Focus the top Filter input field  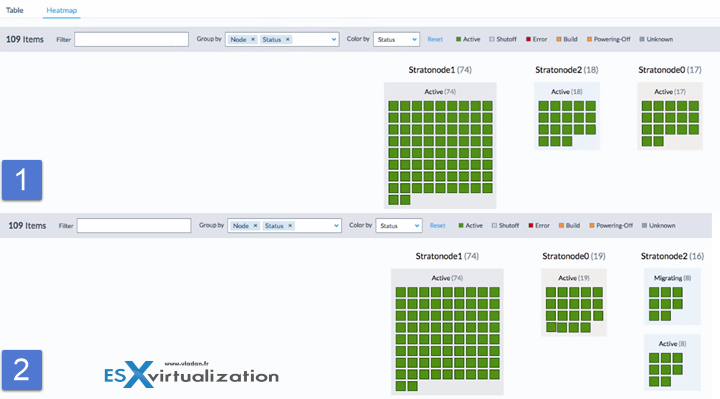tap(131, 39)
